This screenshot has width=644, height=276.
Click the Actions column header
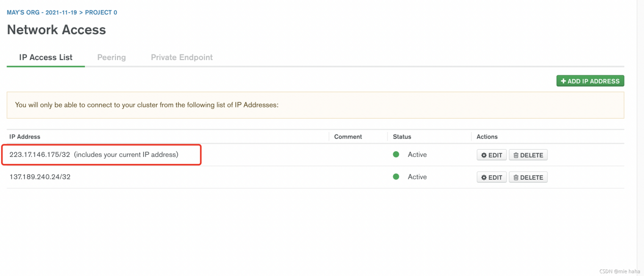point(487,136)
